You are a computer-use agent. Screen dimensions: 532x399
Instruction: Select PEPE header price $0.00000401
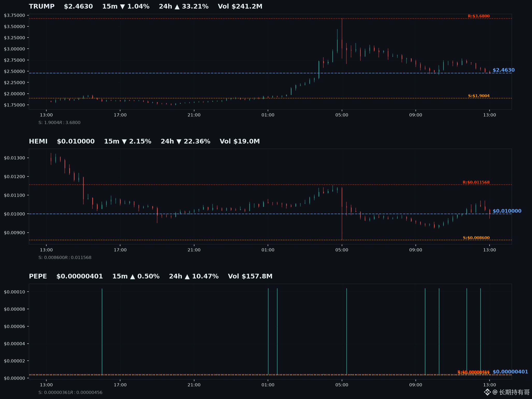[80, 277]
